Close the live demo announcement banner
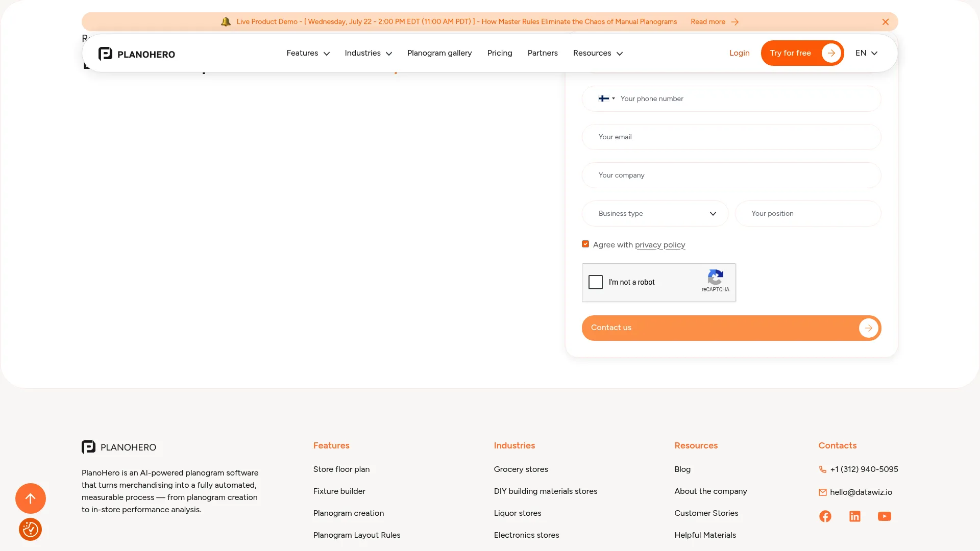Image resolution: width=980 pixels, height=551 pixels. [x=886, y=22]
